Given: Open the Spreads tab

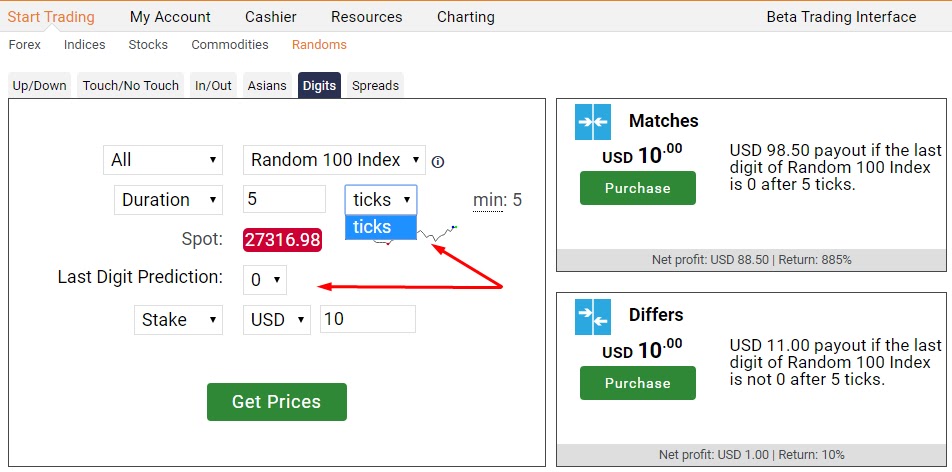Looking at the screenshot, I should point(375,86).
